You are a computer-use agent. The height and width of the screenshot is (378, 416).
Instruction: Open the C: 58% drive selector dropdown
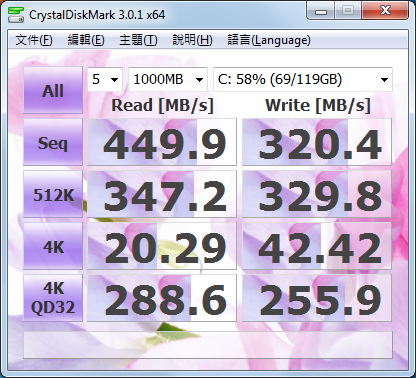tap(303, 79)
